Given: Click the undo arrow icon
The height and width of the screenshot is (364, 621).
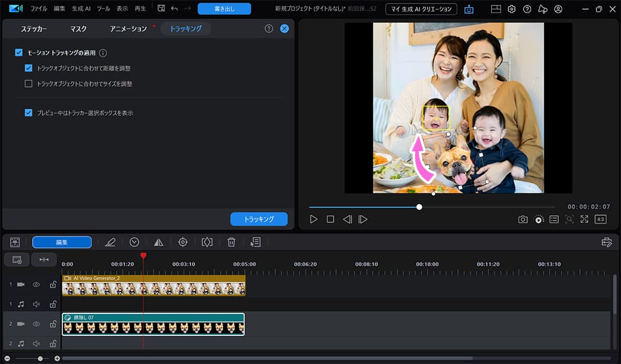Looking at the screenshot, I should click(174, 9).
